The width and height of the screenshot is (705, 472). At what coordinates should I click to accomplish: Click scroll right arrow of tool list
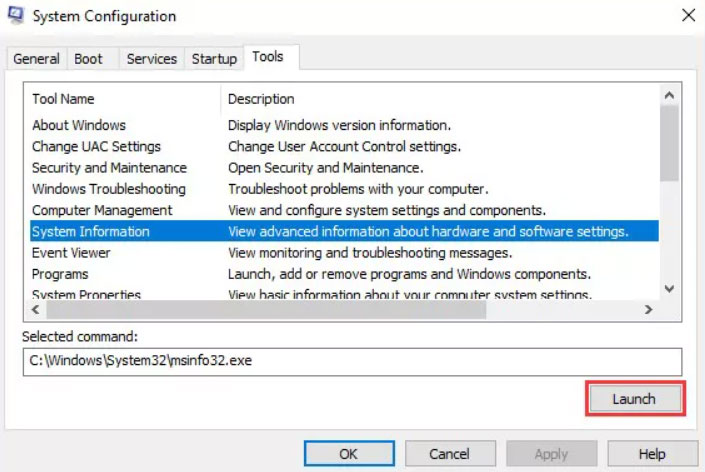pos(648,309)
